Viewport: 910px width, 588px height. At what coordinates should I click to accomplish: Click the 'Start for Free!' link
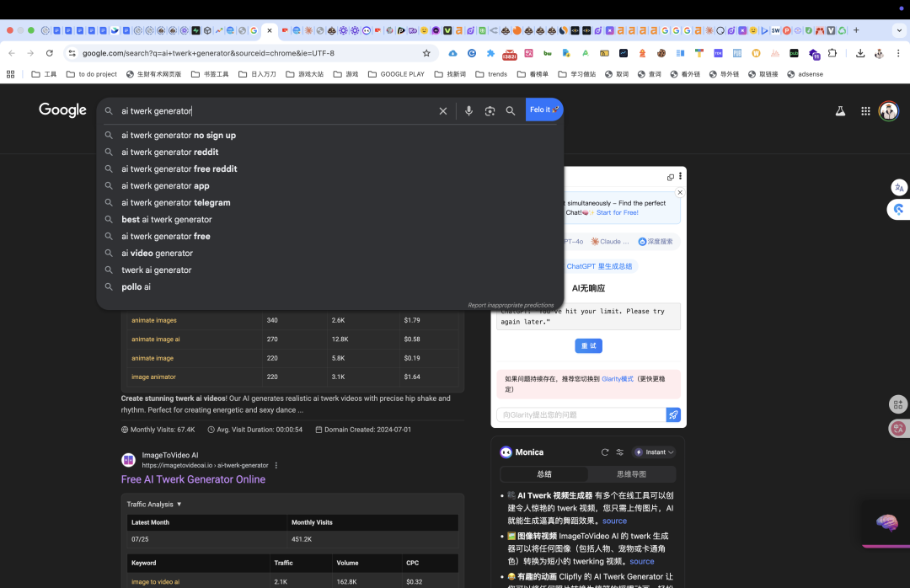(x=618, y=212)
